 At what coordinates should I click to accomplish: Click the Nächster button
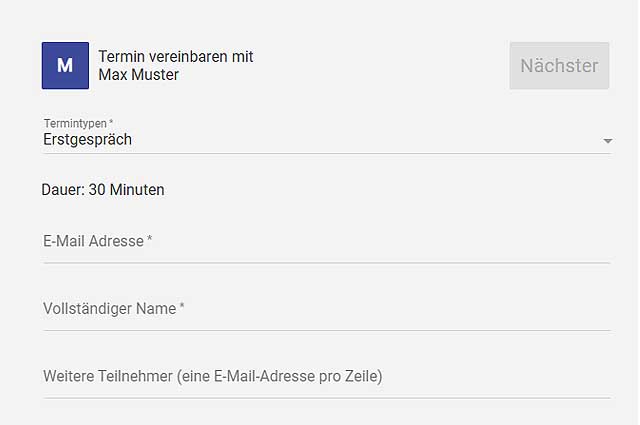[559, 65]
